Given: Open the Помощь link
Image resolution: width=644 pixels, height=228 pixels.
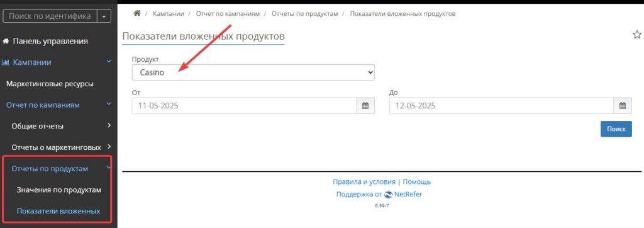Looking at the screenshot, I should click(417, 182).
